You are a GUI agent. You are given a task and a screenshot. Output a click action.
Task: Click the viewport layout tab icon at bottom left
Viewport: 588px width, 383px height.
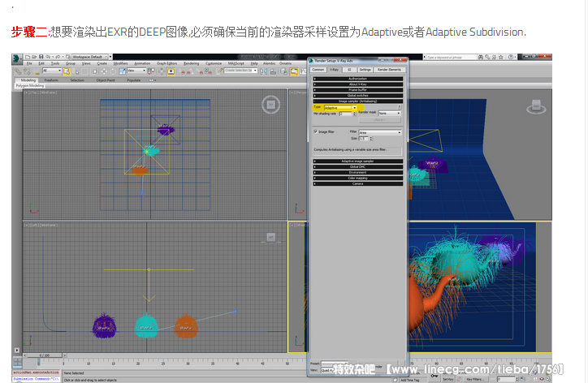(17, 363)
